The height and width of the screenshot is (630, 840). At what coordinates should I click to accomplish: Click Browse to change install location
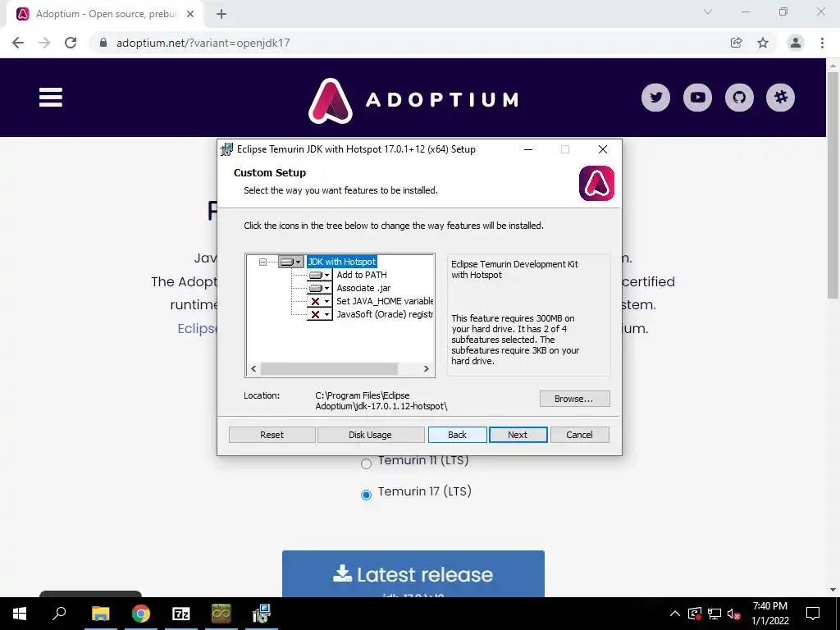point(574,399)
